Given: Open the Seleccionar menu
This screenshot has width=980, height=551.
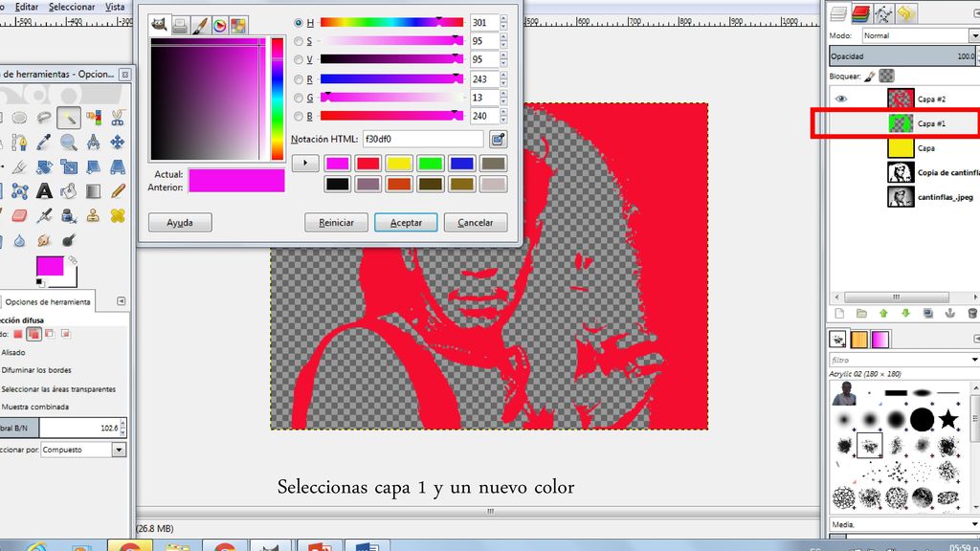Looking at the screenshot, I should pos(72,7).
